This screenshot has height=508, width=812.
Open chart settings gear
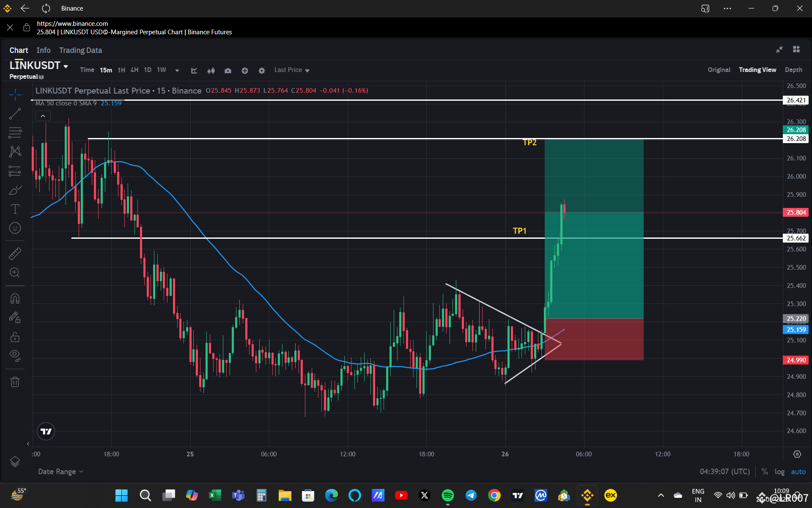tap(262, 70)
